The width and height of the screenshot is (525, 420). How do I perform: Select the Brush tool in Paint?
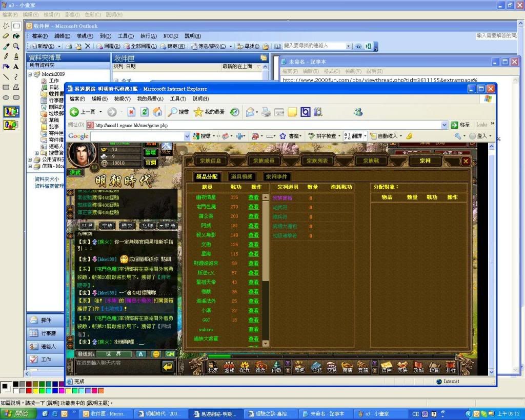click(16, 56)
